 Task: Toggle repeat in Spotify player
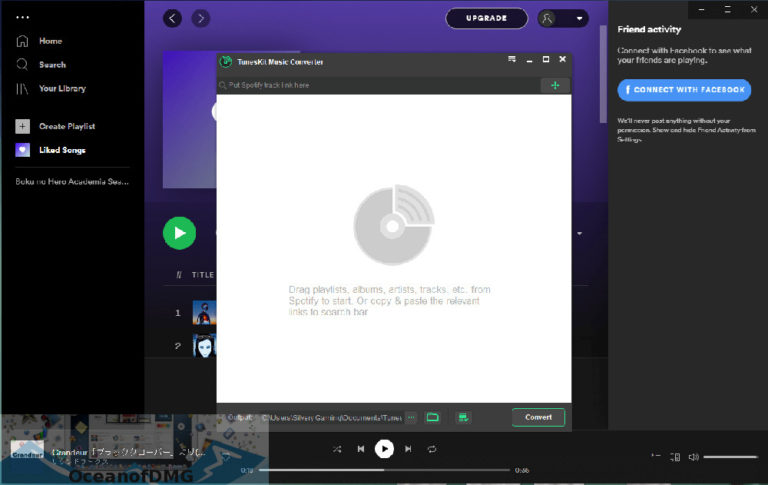click(x=432, y=449)
